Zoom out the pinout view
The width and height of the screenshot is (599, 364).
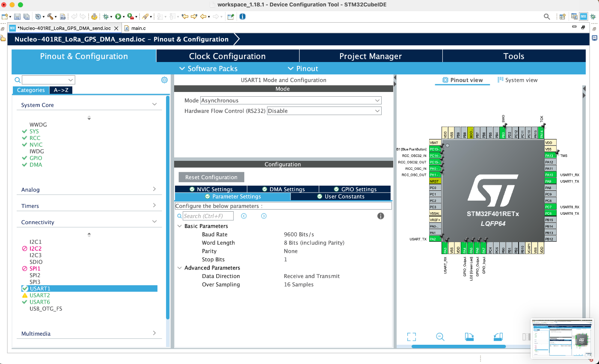440,337
